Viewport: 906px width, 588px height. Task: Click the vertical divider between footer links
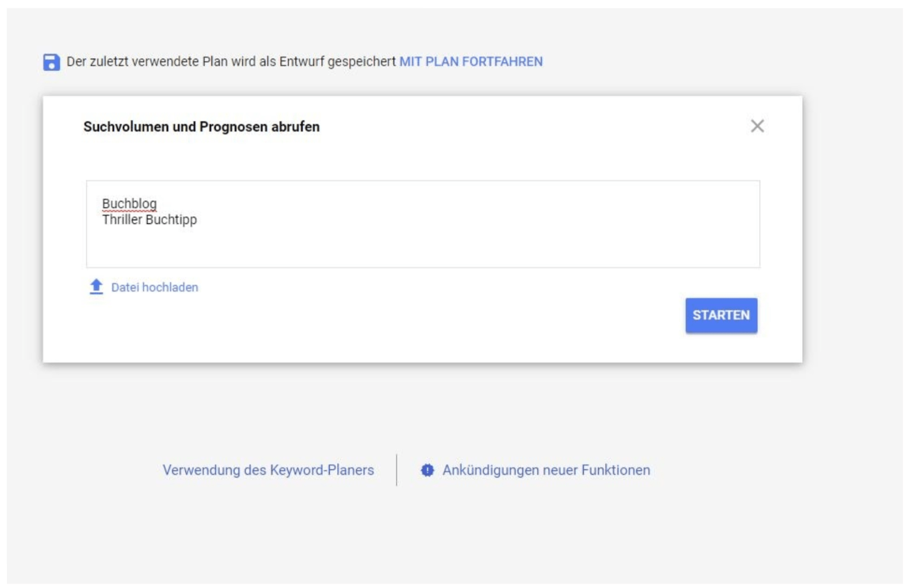point(397,470)
